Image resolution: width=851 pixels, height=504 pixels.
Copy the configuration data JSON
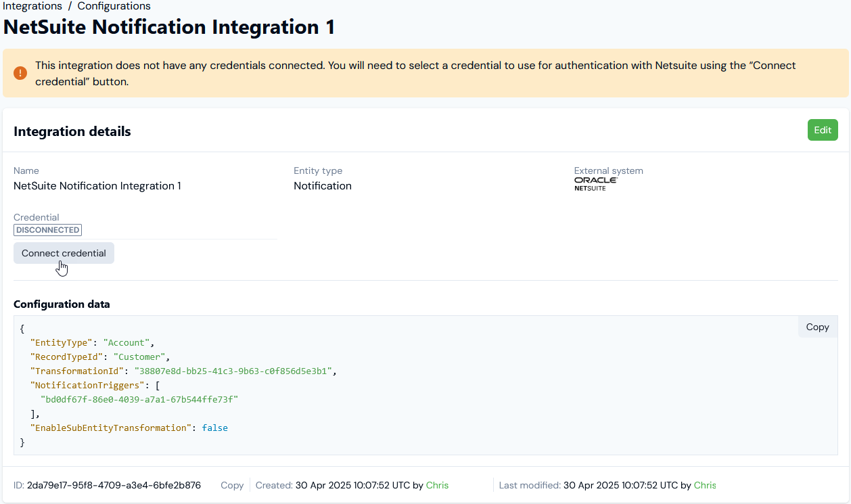click(x=817, y=327)
